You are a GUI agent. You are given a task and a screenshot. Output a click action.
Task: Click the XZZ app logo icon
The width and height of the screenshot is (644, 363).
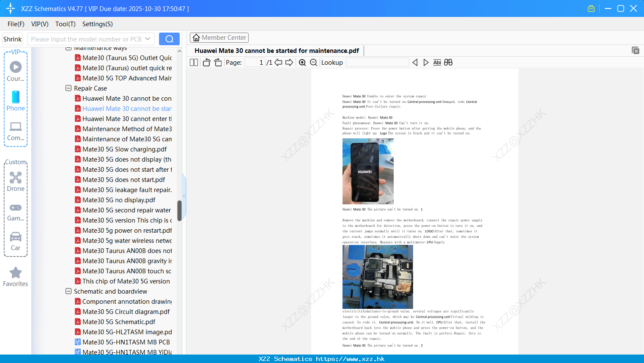point(11,8)
